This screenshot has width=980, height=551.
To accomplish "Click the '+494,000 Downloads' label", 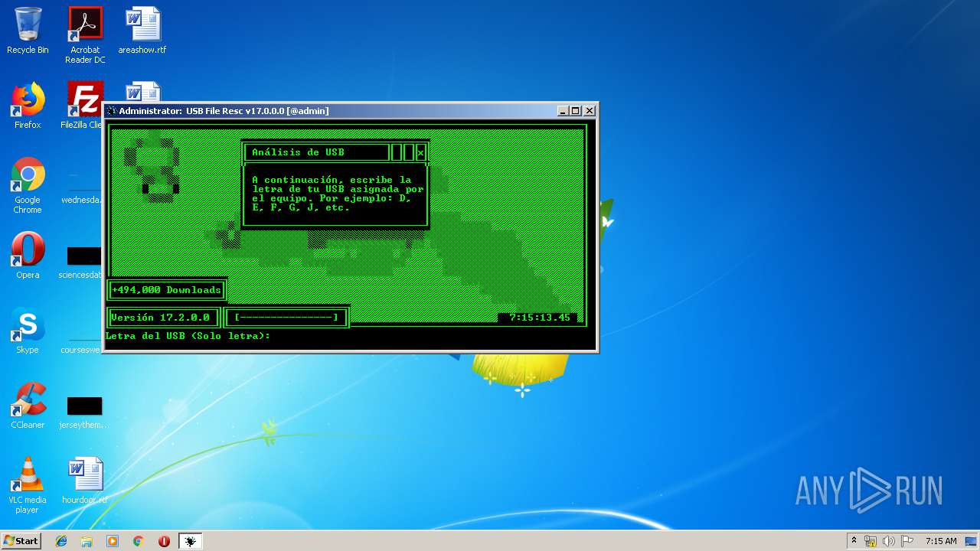I will (166, 290).
